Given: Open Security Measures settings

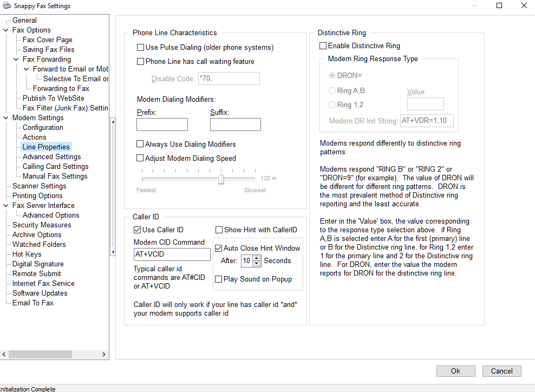Looking at the screenshot, I should click(42, 225).
